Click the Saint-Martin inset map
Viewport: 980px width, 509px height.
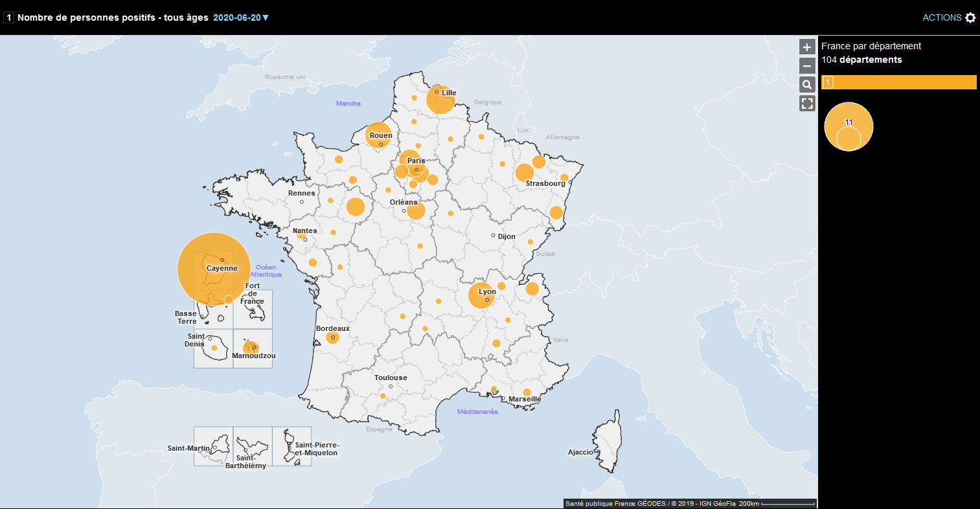[x=213, y=446]
